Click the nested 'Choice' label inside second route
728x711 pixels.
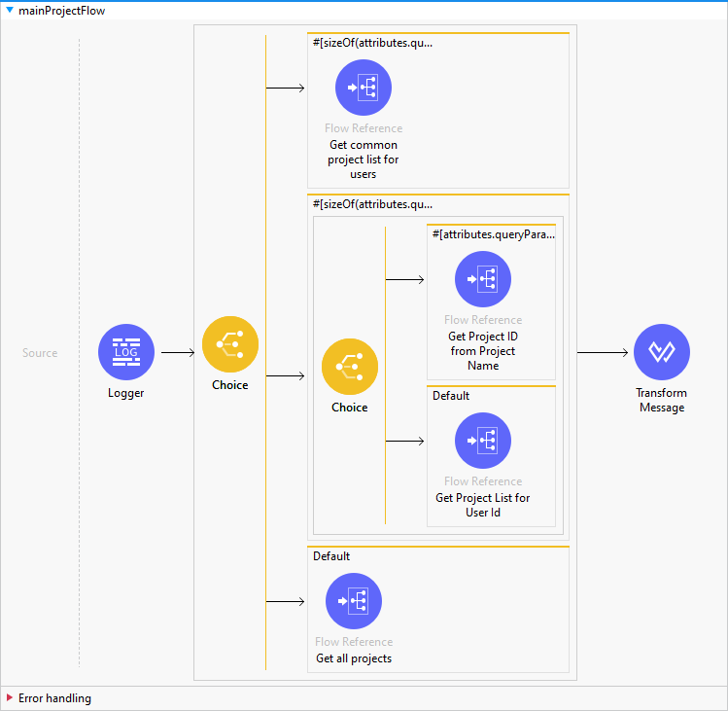pos(350,408)
